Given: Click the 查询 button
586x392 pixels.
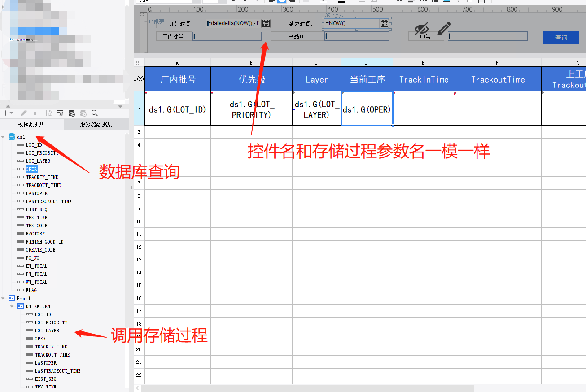Looking at the screenshot, I should click(561, 38).
